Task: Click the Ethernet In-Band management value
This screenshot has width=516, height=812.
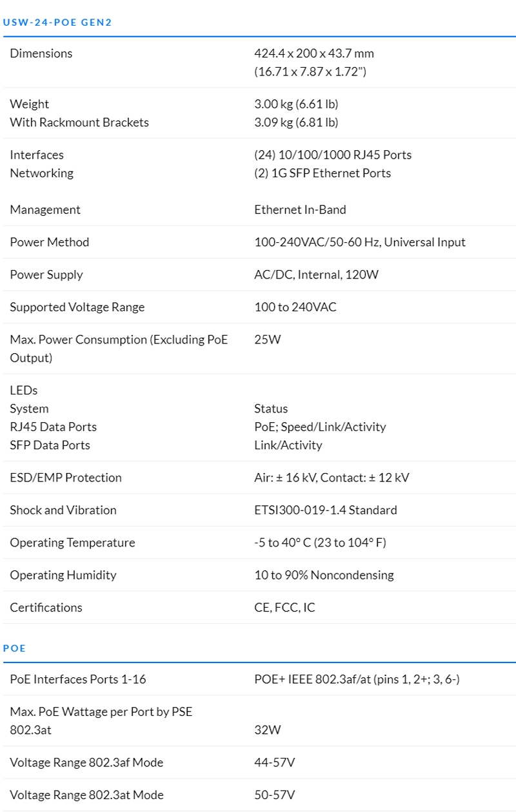Action: tap(300, 209)
